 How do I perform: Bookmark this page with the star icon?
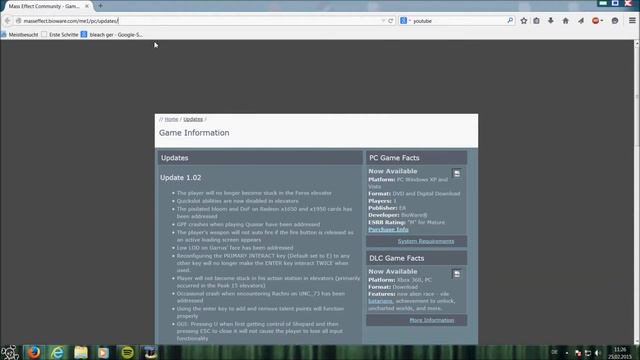tap(524, 20)
